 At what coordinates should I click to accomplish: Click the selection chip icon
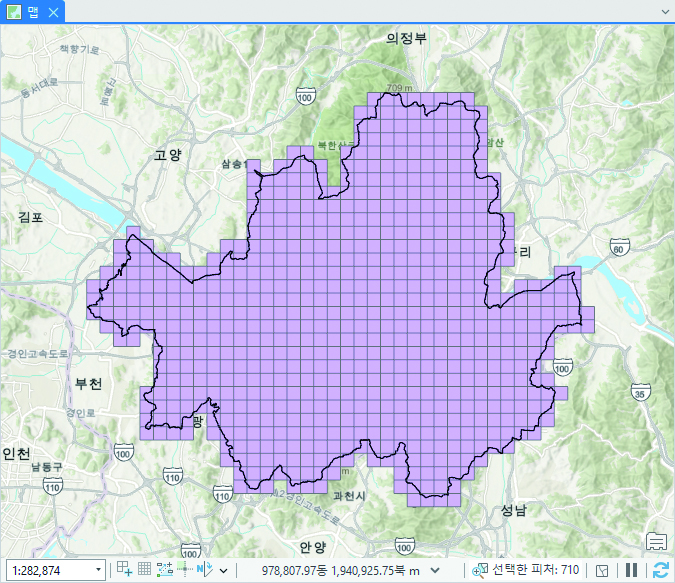pyautogui.click(x=602, y=570)
